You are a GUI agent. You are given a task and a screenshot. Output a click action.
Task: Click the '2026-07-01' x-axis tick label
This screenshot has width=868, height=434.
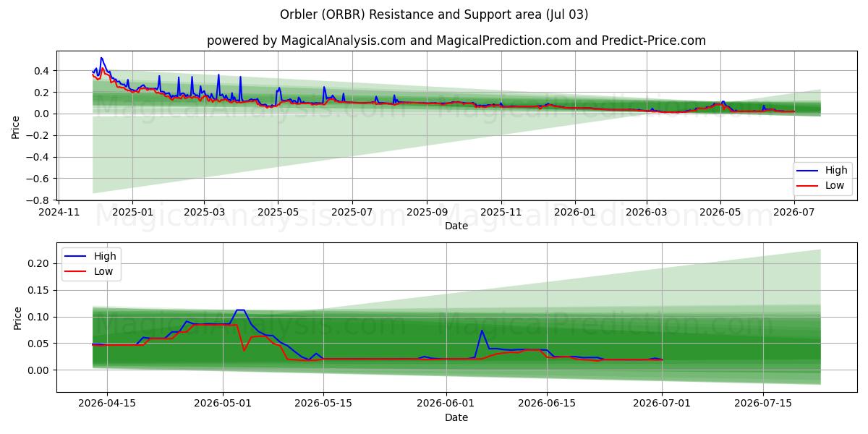coord(663,404)
